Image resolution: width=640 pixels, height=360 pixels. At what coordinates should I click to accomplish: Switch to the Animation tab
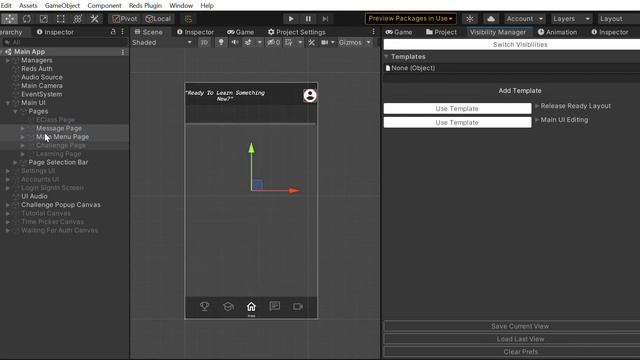(x=557, y=32)
